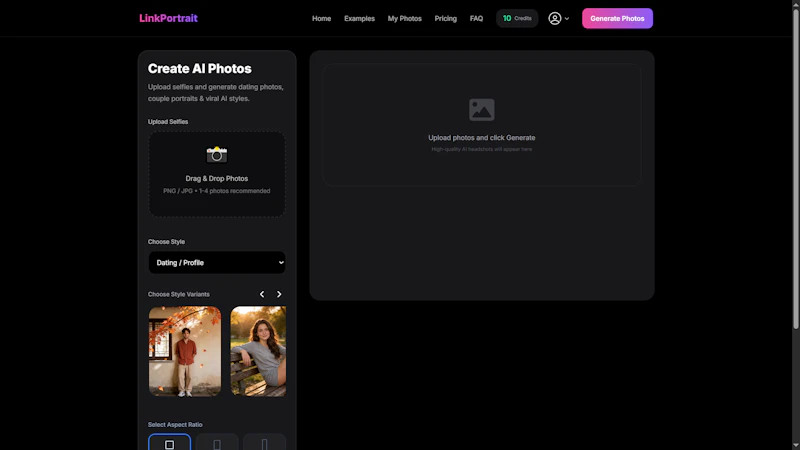This screenshot has width=800, height=450.
Task: Open the Pricing page
Action: 445,18
